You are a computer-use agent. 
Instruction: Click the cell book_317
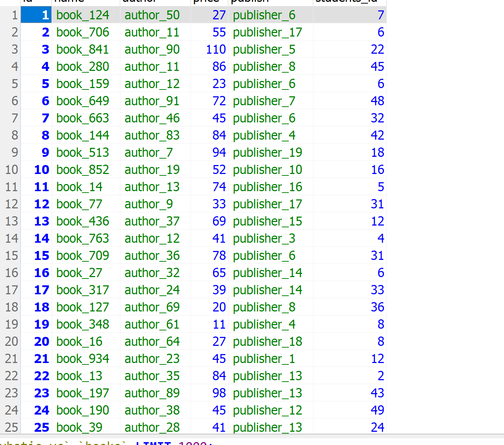tap(86, 290)
